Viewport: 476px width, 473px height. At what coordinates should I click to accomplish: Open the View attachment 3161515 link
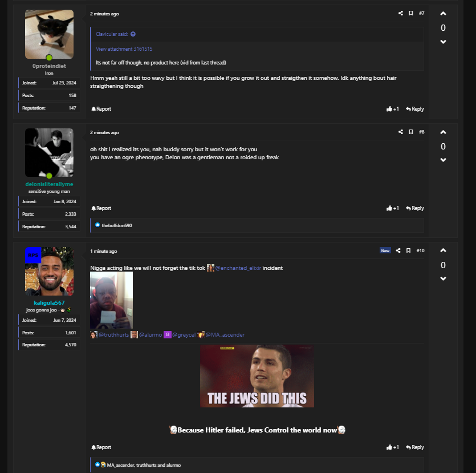[x=124, y=48]
